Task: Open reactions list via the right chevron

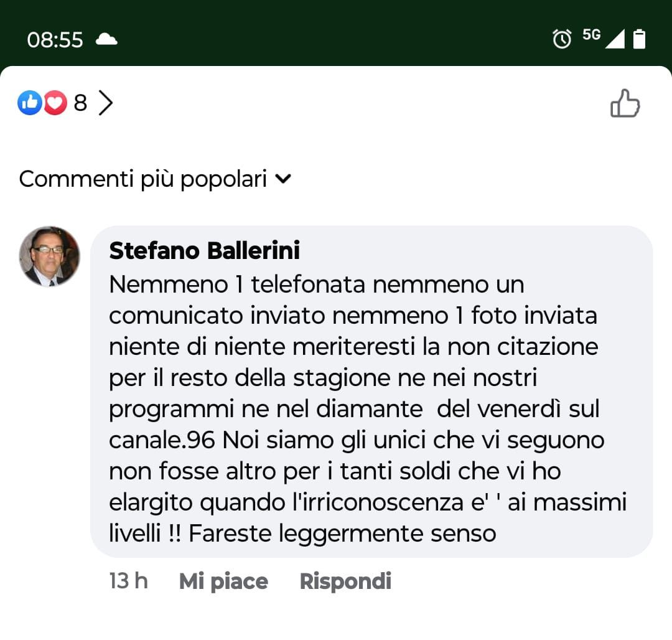Action: pyautogui.click(x=106, y=103)
